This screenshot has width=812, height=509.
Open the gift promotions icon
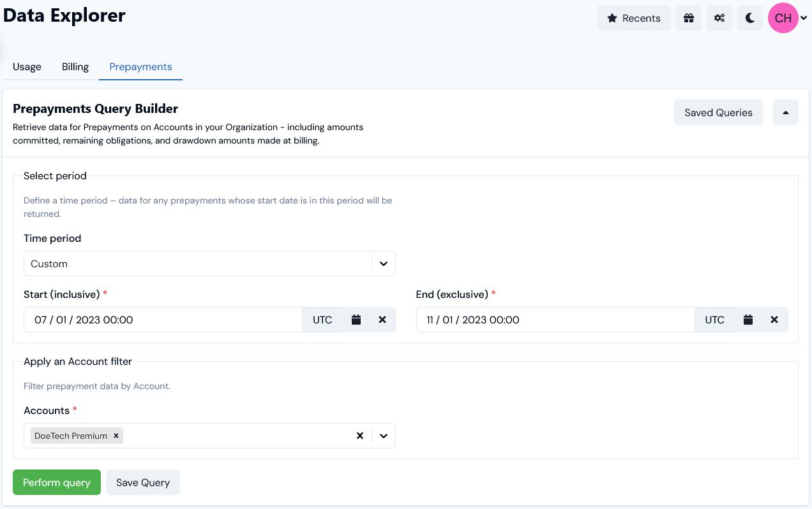tap(688, 18)
